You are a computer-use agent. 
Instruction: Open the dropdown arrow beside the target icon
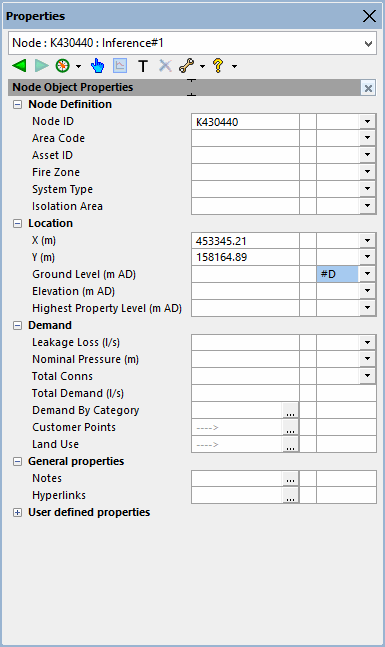(x=78, y=66)
